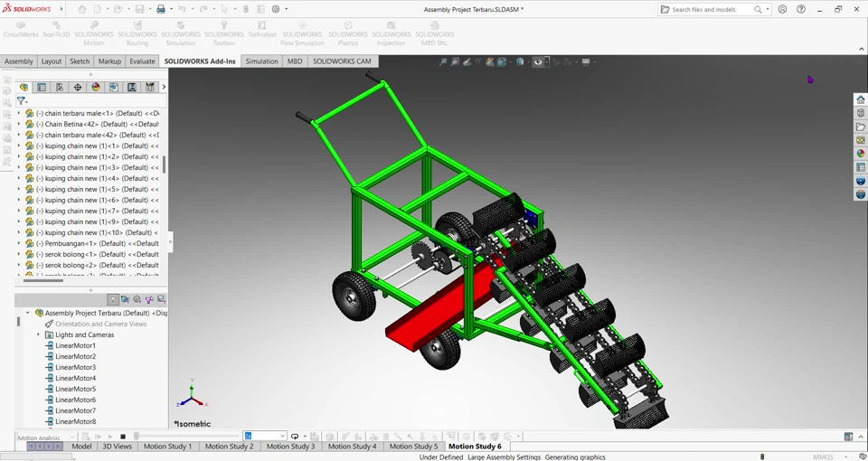This screenshot has height=461, width=868.
Task: Open Motion Study 3 tab
Action: [290, 446]
